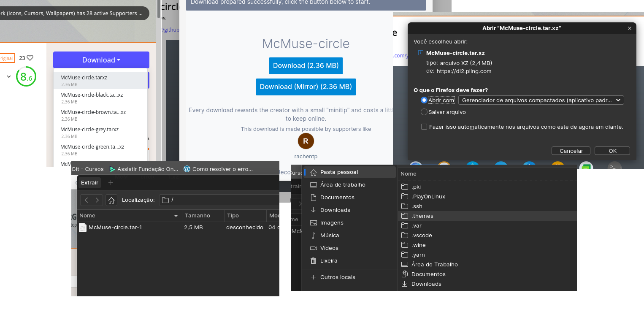The width and height of the screenshot is (644, 309).
Task: Select the .vscode folder row
Action: (487, 235)
